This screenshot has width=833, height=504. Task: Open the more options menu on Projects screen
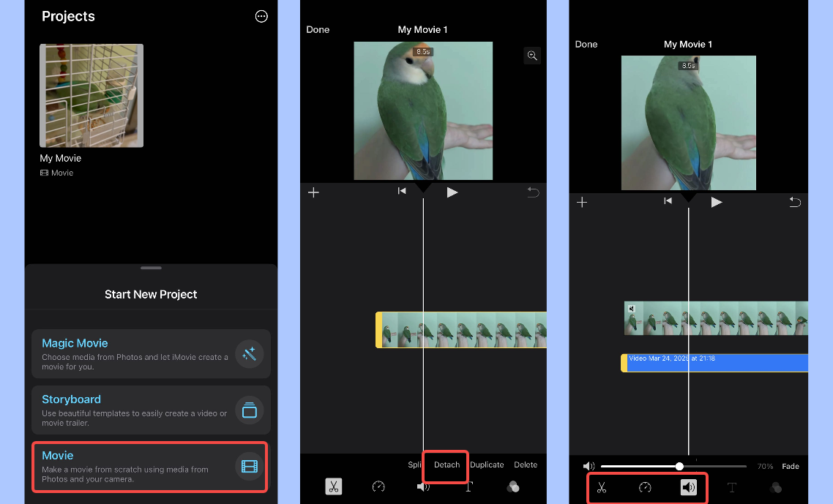coord(261,17)
